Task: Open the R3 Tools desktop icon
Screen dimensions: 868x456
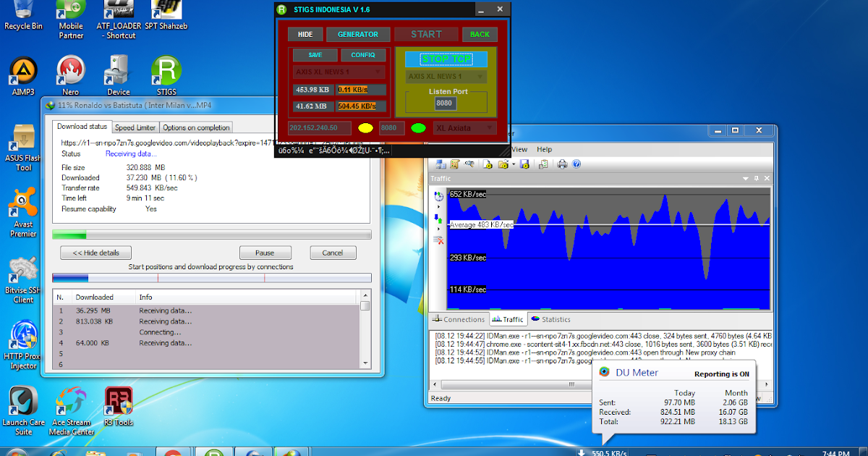Action: pos(119,408)
